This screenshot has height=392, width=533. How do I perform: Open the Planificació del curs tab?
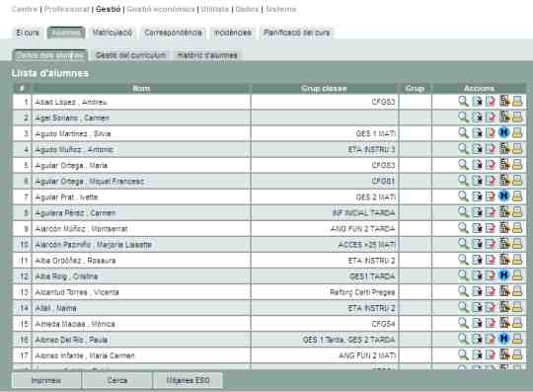[x=296, y=33]
